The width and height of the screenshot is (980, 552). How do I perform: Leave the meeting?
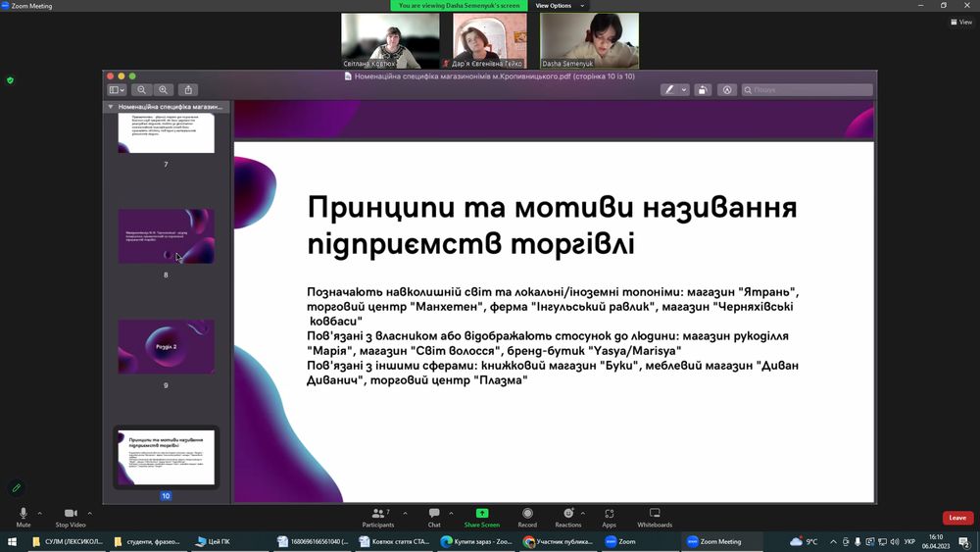[956, 518]
